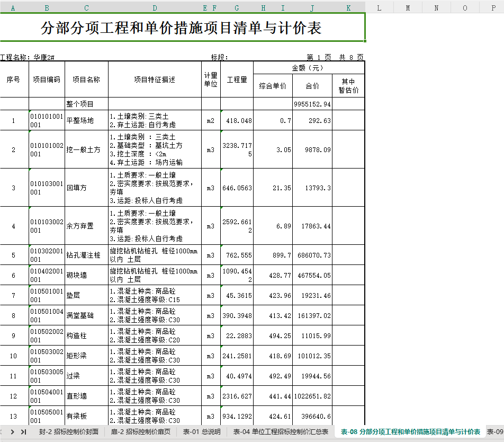Viewport: 504px width, 442px height.
Task: Select the 综合单价 header cell
Action: 273,86
